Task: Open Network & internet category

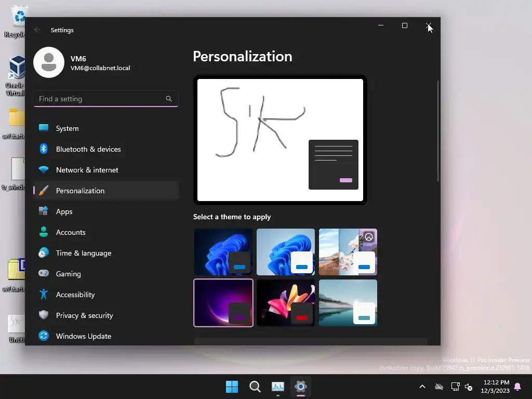Action: [x=106, y=170]
